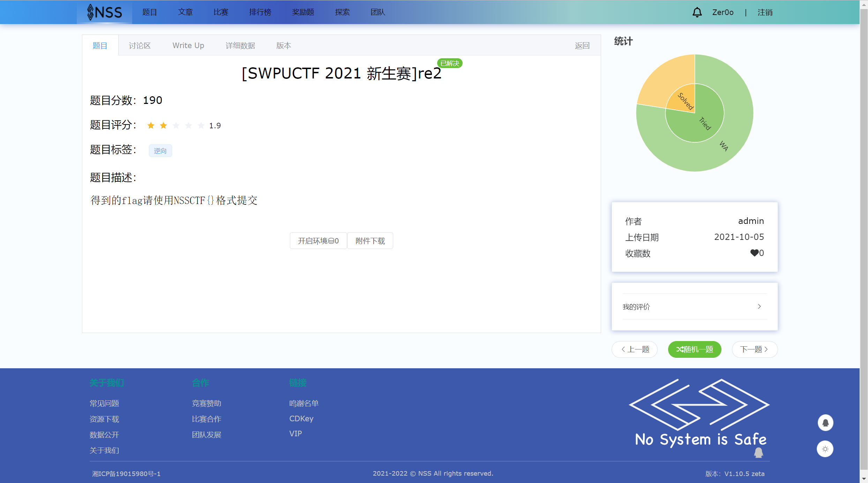Switch to the 详细数据 tab
The width and height of the screenshot is (868, 483).
(x=240, y=45)
